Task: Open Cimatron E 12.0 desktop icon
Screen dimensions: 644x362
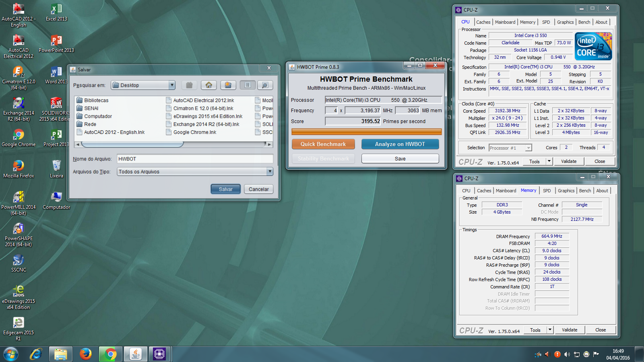Action: 19,78
